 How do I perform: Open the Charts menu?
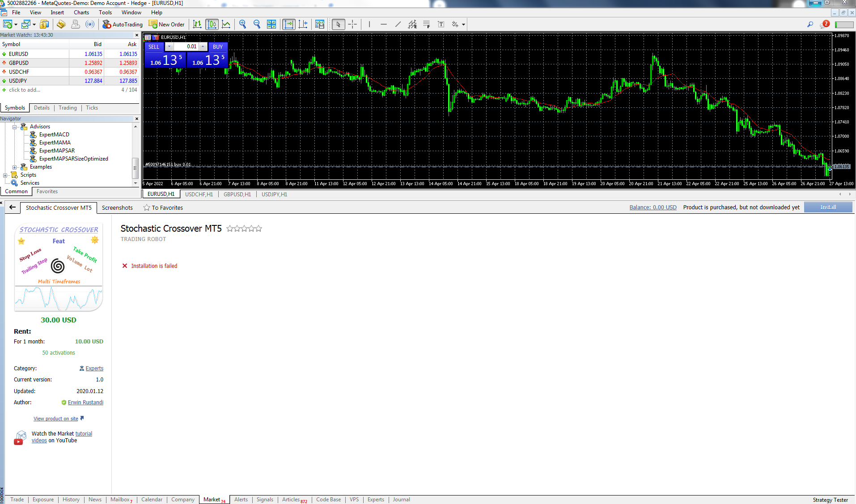point(81,13)
